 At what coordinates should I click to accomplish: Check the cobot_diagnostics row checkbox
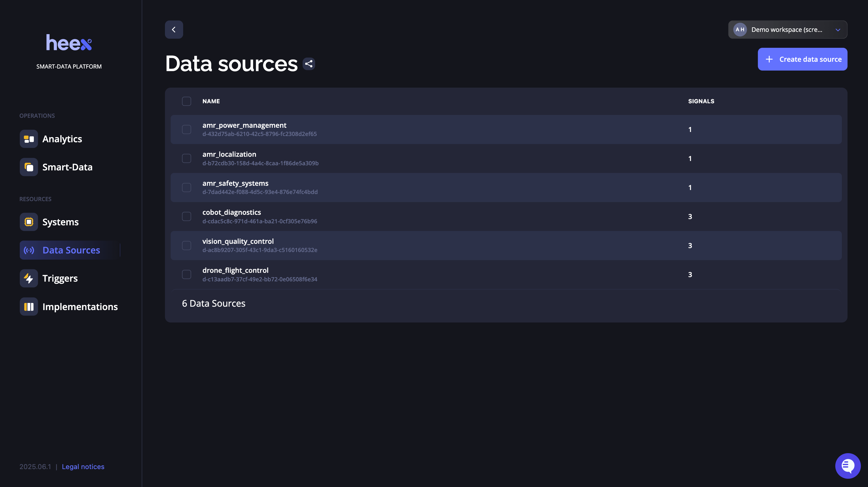[186, 216]
